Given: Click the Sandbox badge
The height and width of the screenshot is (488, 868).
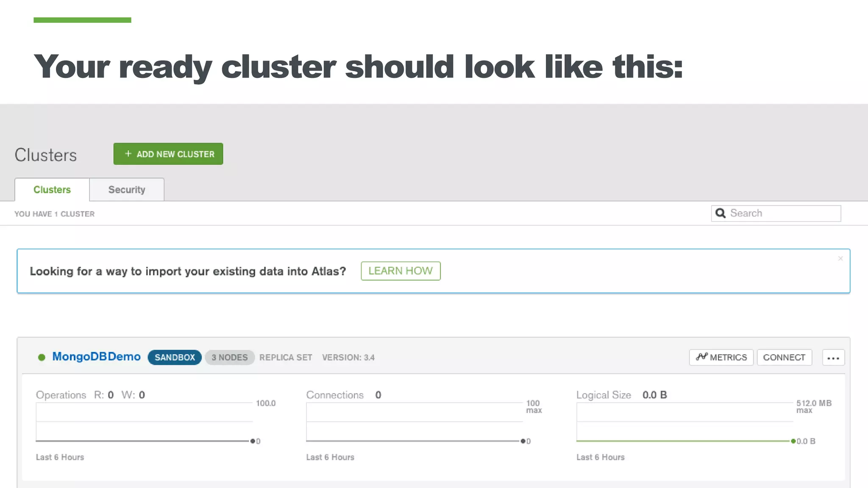Looking at the screenshot, I should click(175, 358).
